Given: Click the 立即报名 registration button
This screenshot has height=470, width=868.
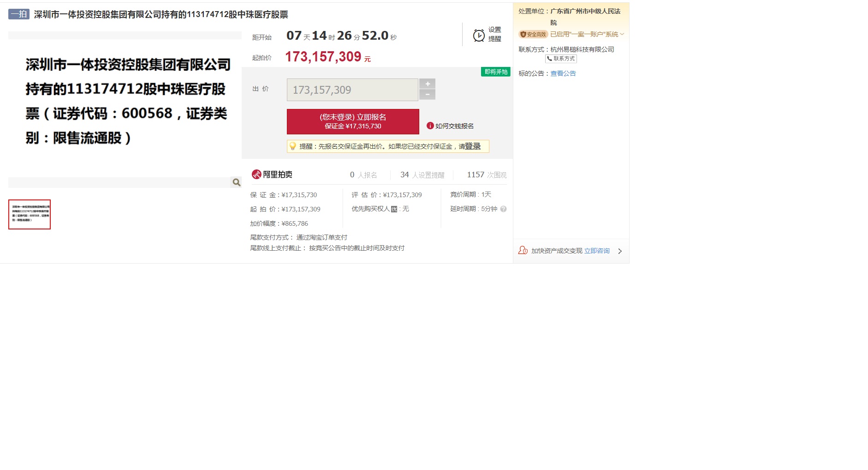Looking at the screenshot, I should point(353,121).
